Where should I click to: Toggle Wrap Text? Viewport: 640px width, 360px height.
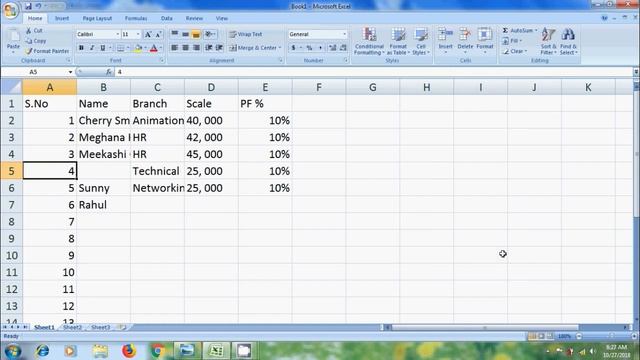point(246,34)
